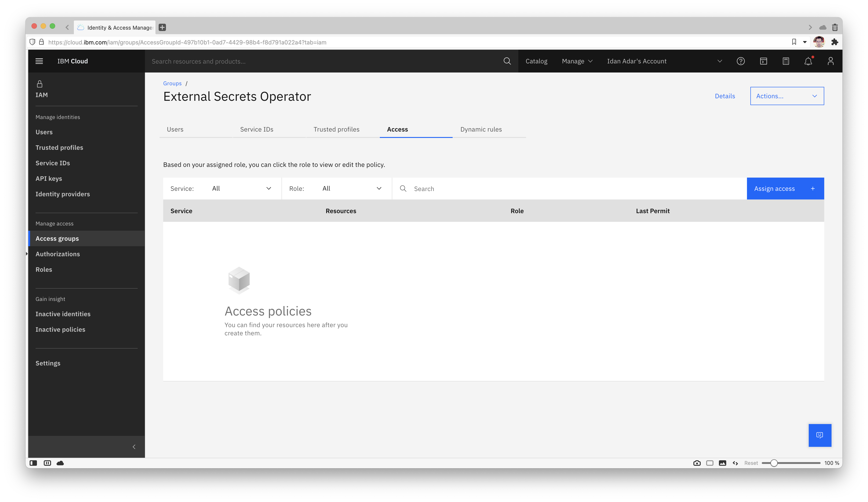Open the feedback chat button
The image size is (868, 502).
pyautogui.click(x=820, y=435)
